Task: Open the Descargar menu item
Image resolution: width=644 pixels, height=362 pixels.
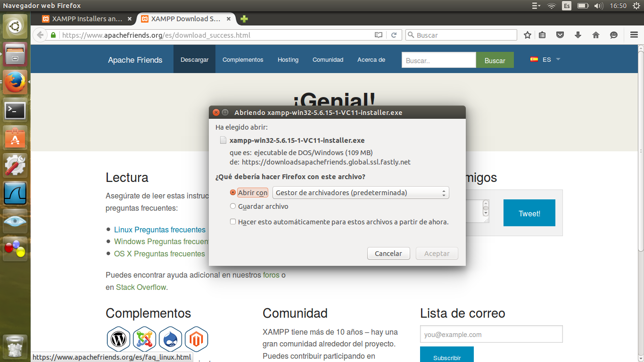Action: tap(194, 59)
